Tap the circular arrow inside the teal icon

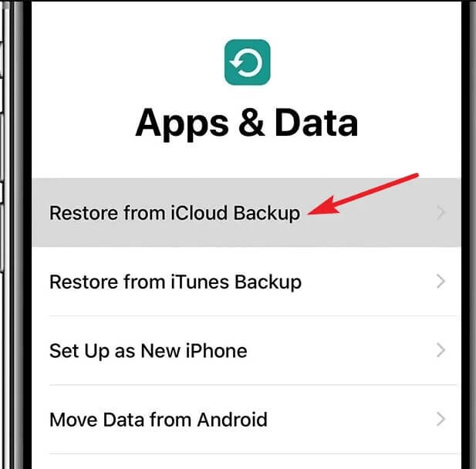click(247, 62)
